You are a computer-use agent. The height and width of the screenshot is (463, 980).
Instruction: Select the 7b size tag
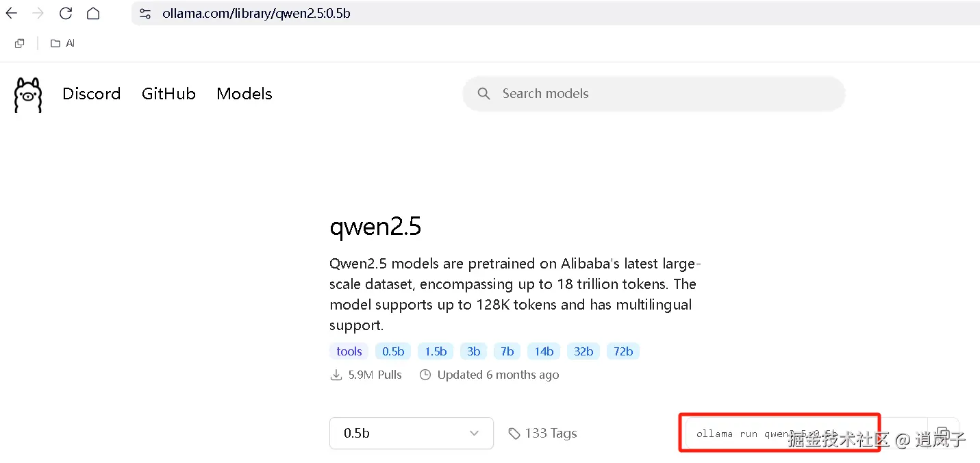[x=507, y=351]
